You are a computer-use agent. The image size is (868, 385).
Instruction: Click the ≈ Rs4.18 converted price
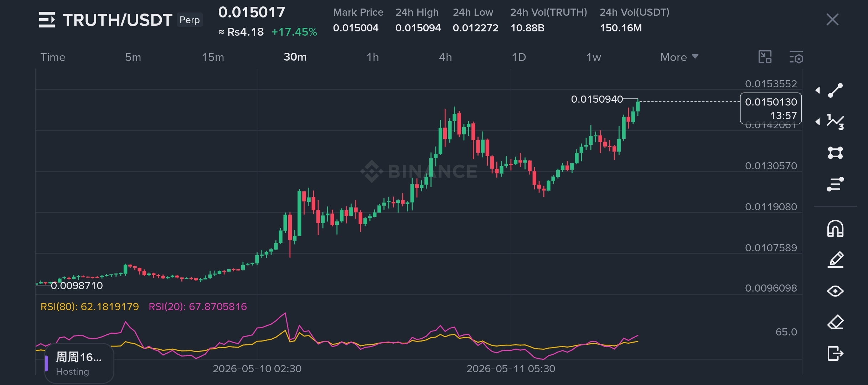click(241, 32)
